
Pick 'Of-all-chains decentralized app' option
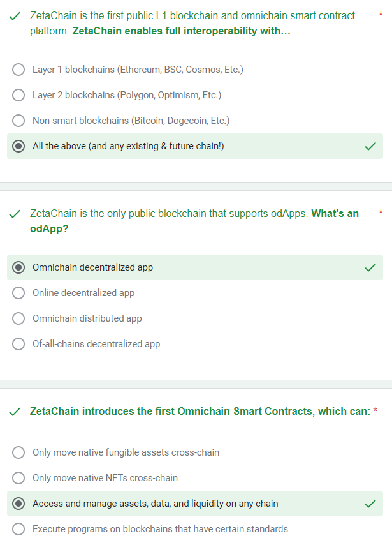(18, 344)
